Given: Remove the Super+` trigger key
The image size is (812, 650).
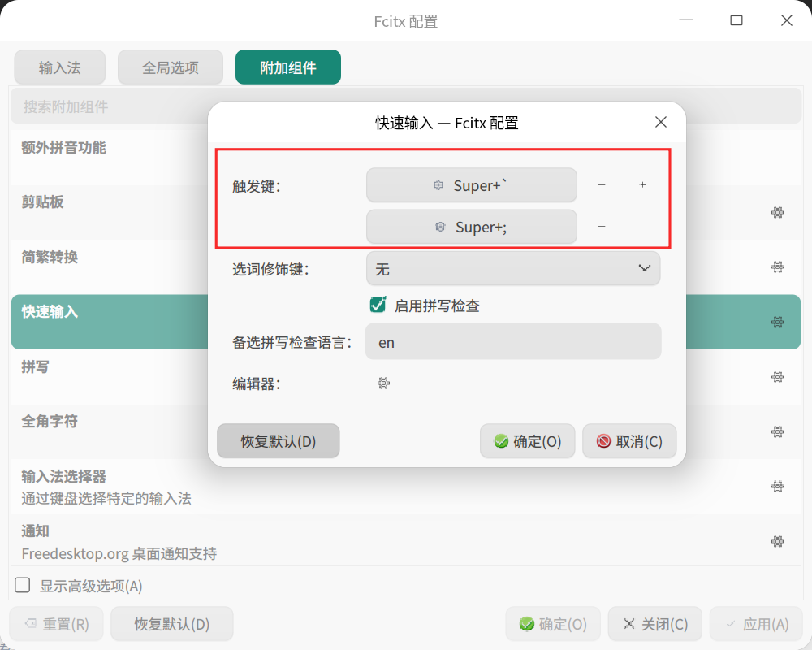Looking at the screenshot, I should pyautogui.click(x=601, y=184).
